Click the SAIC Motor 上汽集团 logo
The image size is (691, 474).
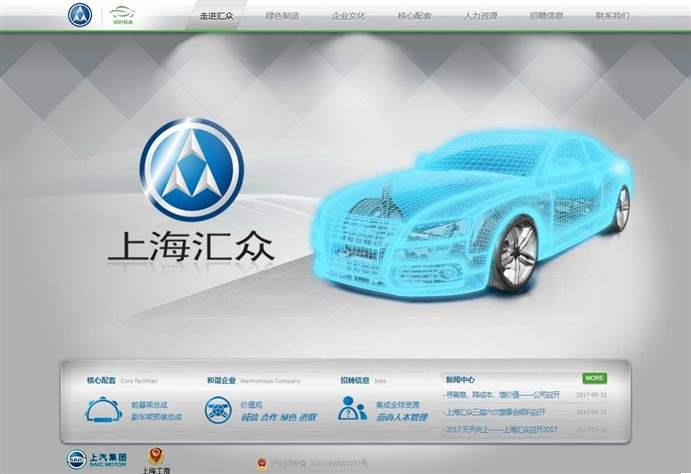point(97,459)
